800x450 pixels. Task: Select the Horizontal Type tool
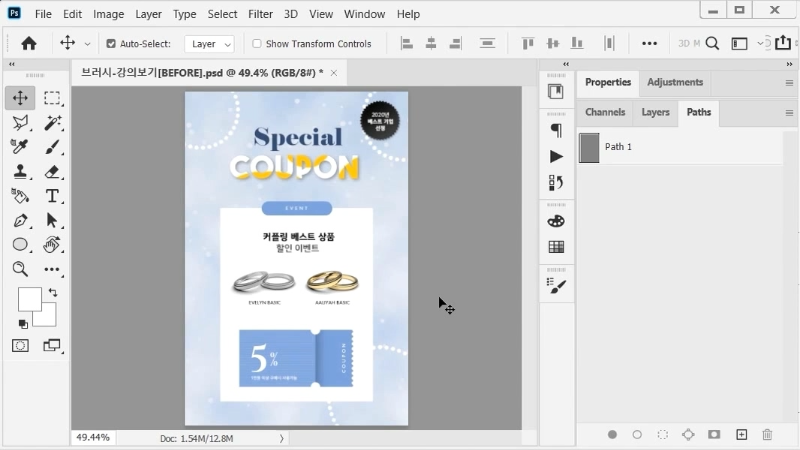[x=52, y=196]
